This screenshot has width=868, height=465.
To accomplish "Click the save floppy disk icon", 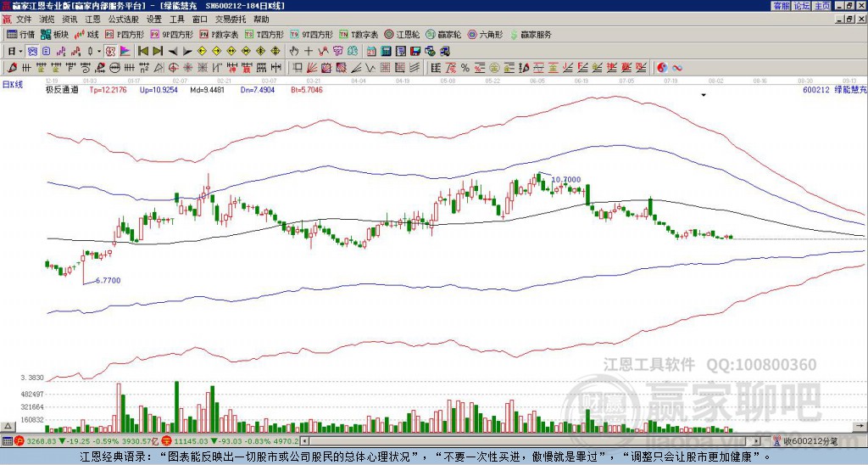I will [x=415, y=52].
